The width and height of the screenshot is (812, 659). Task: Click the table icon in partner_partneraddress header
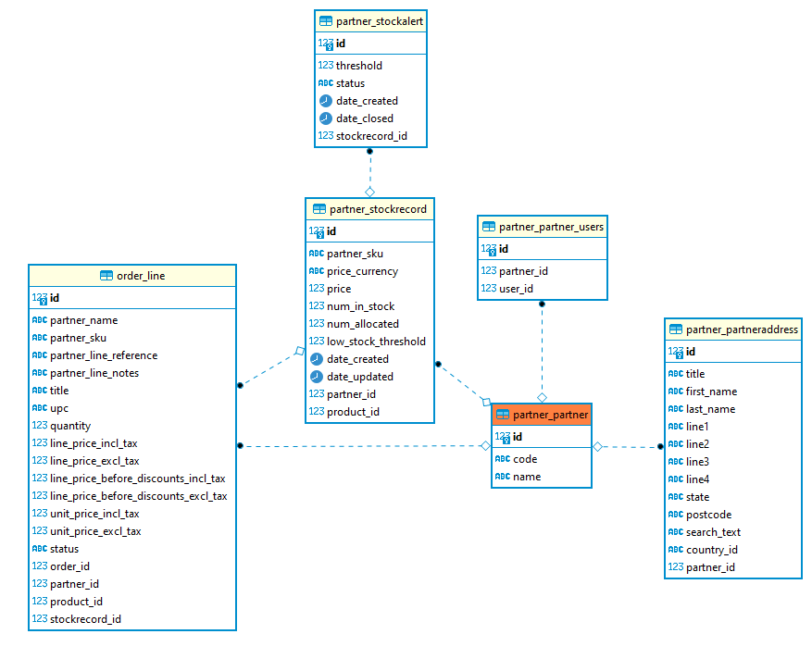pos(675,329)
